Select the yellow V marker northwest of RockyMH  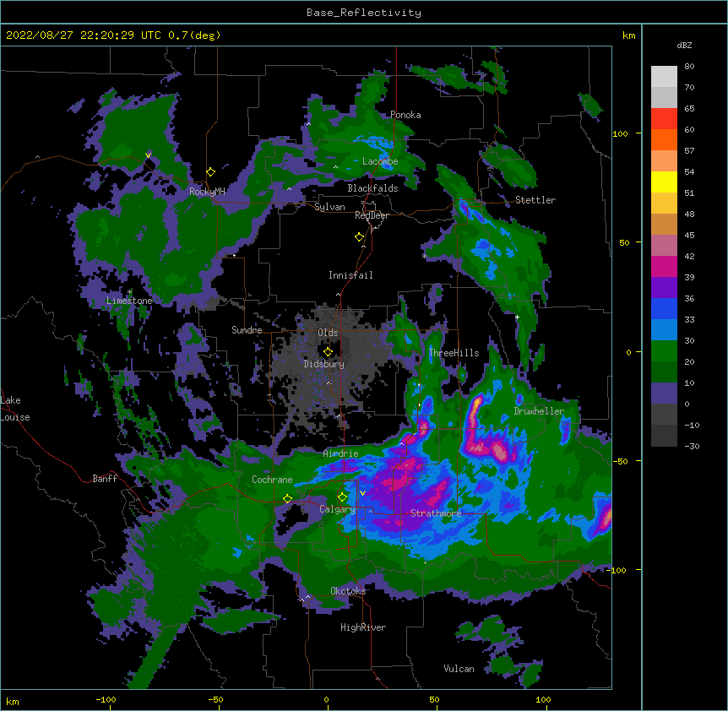coord(148,155)
